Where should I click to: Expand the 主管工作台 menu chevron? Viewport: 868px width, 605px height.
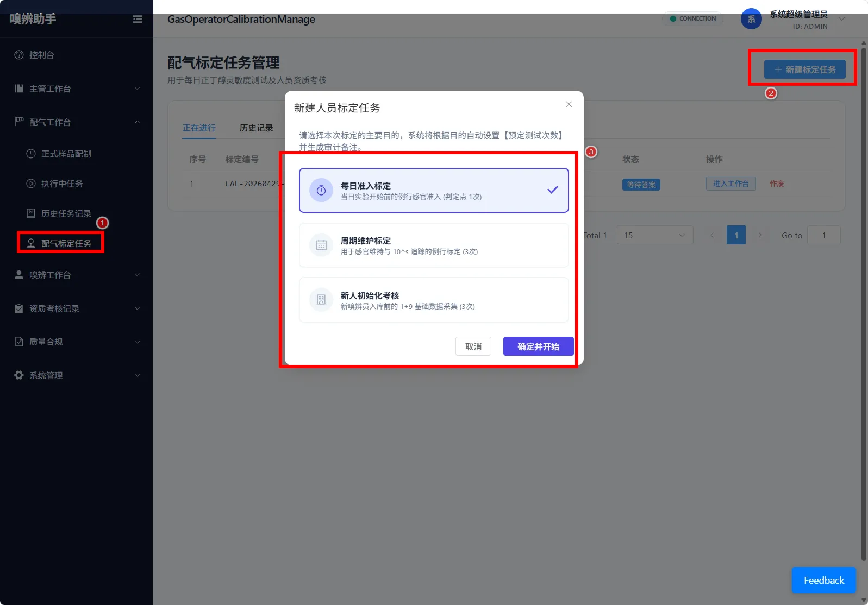click(x=138, y=89)
